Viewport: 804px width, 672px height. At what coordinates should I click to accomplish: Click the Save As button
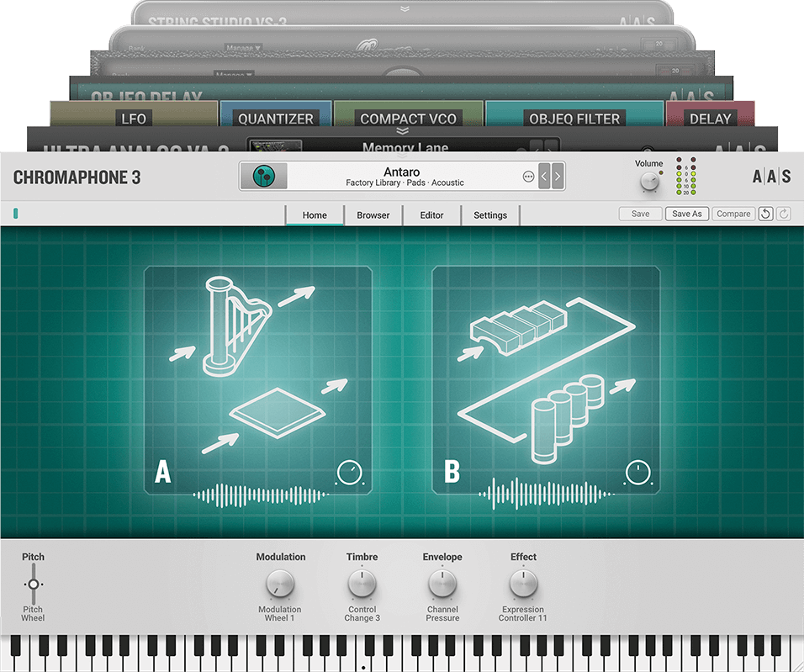pyautogui.click(x=686, y=214)
